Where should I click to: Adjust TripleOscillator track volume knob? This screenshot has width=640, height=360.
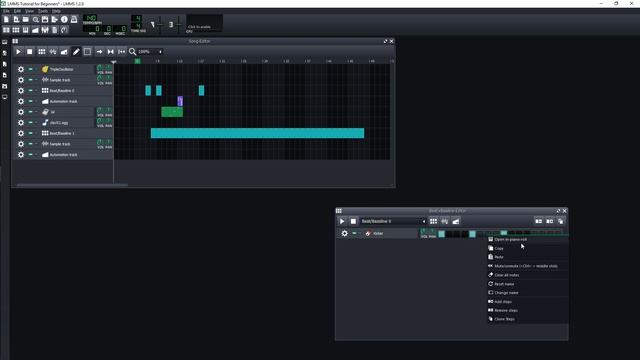(x=100, y=68)
